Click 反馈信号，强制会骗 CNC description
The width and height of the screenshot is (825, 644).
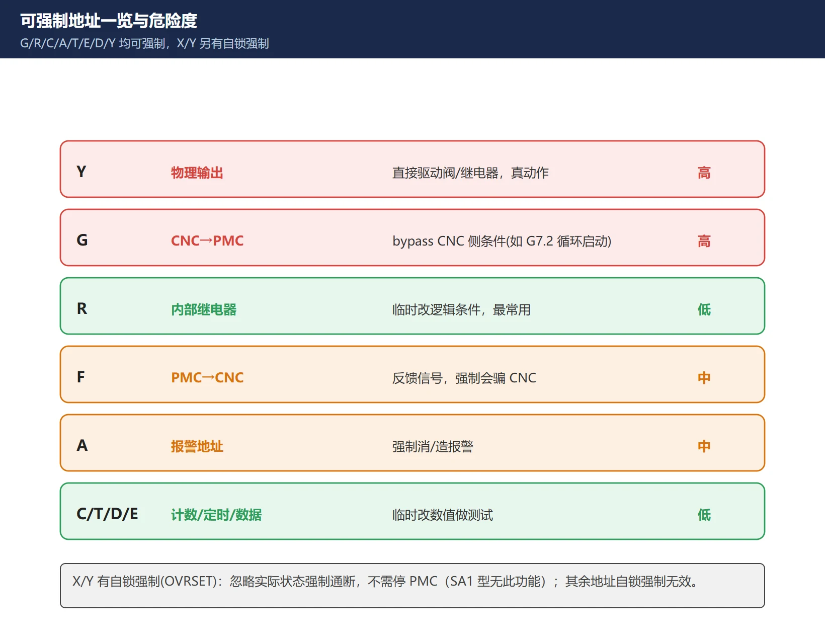(464, 378)
